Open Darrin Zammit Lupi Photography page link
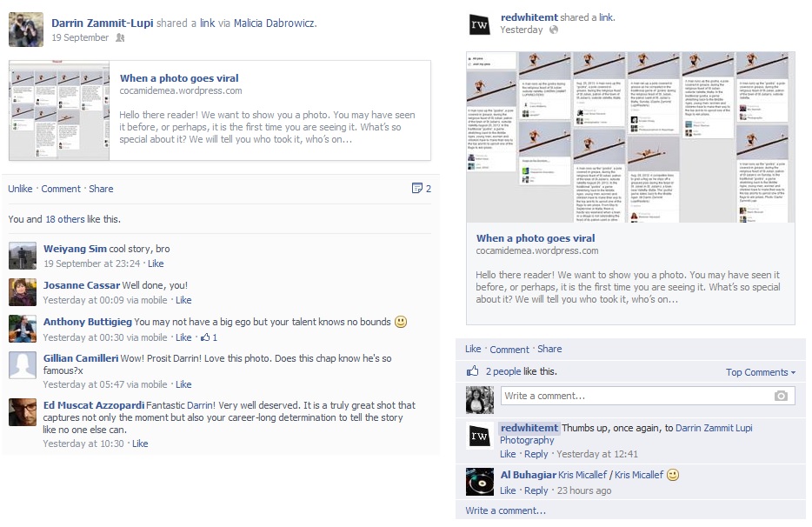Screen dimensions: 812x527 click(x=626, y=434)
